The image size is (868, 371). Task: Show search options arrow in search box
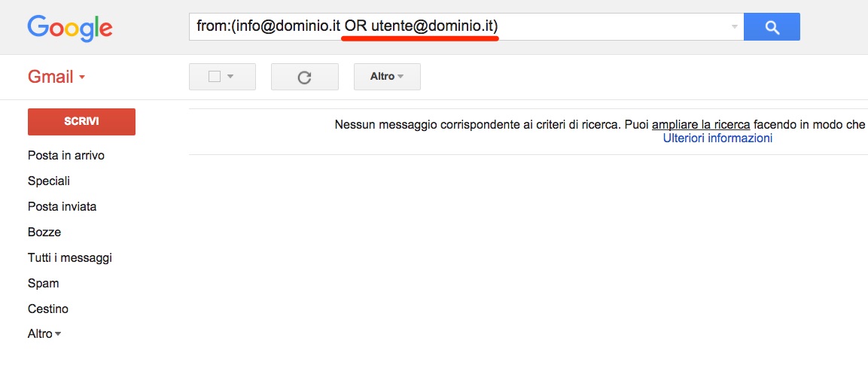point(735,26)
